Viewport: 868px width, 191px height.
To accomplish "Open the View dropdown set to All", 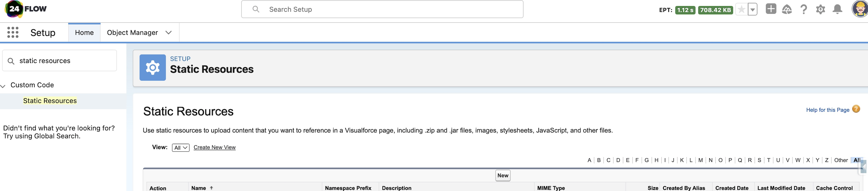I will (181, 147).
